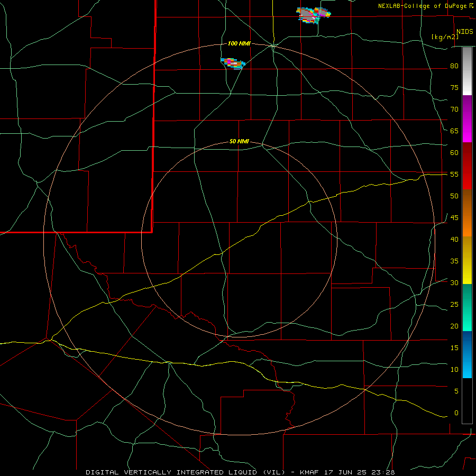
Task: Click the 50 NMI range ring label
Action: (x=239, y=141)
